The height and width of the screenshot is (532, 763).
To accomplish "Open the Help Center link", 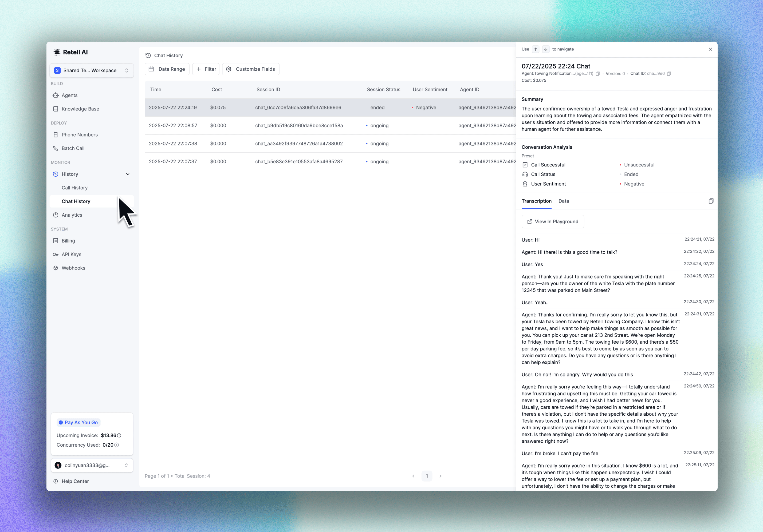I will point(75,482).
